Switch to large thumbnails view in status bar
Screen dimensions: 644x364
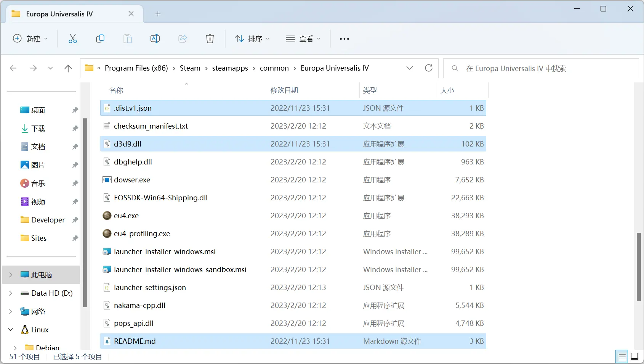coord(634,357)
